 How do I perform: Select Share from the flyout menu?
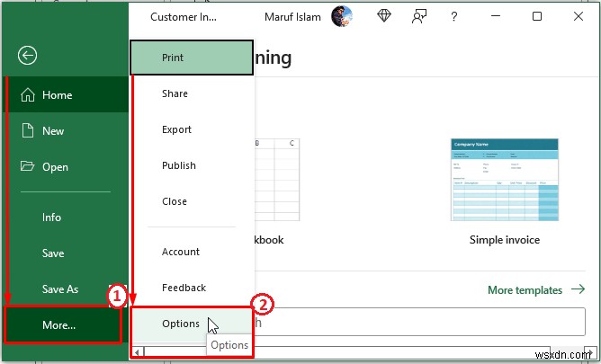click(192, 93)
